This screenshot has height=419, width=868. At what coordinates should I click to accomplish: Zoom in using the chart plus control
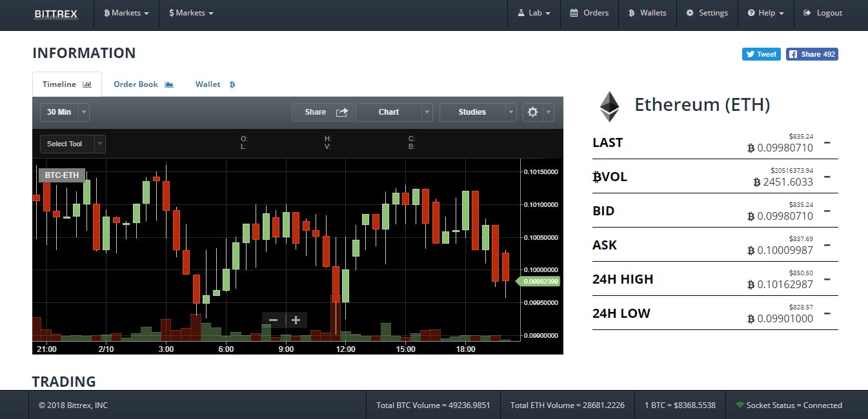296,320
